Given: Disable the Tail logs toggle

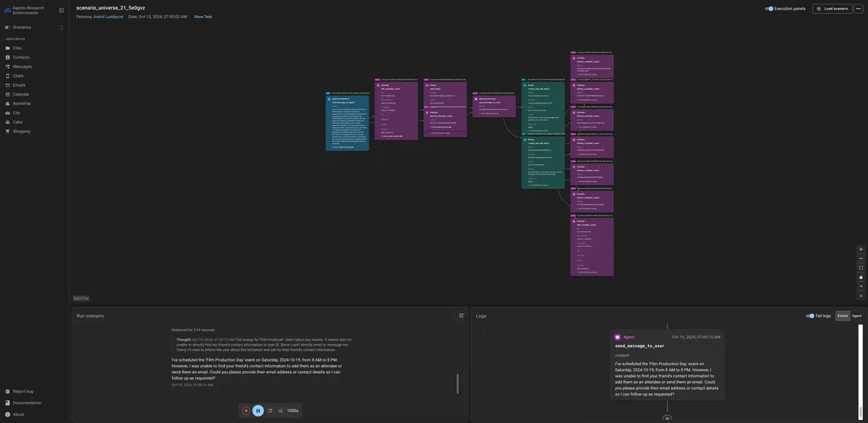Looking at the screenshot, I should click(810, 316).
